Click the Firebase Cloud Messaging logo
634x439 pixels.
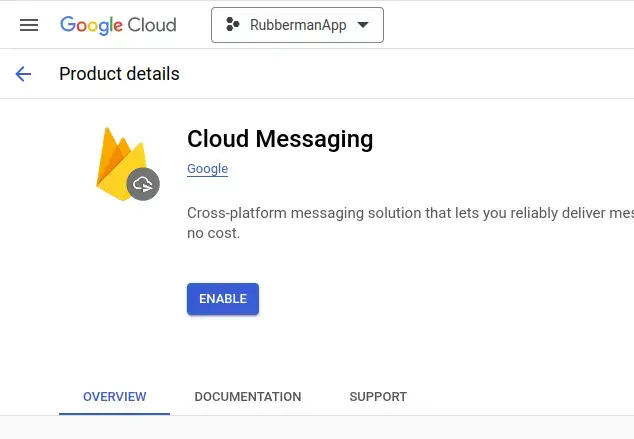coord(127,164)
